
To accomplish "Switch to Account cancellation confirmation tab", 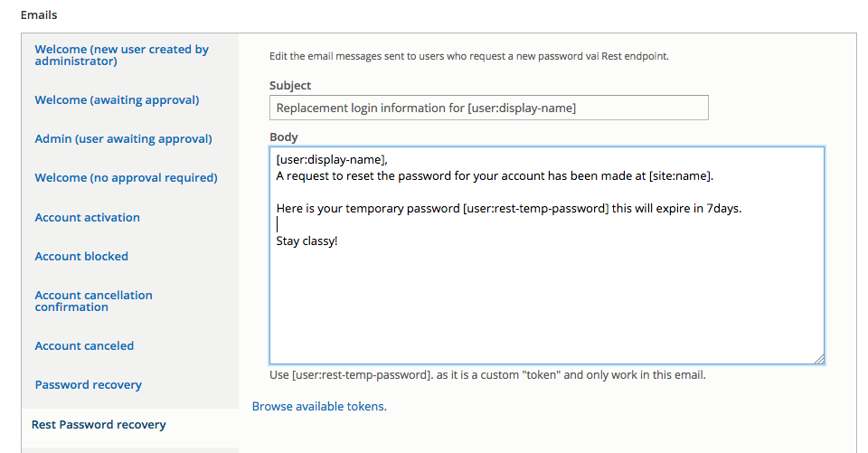I will point(93,301).
